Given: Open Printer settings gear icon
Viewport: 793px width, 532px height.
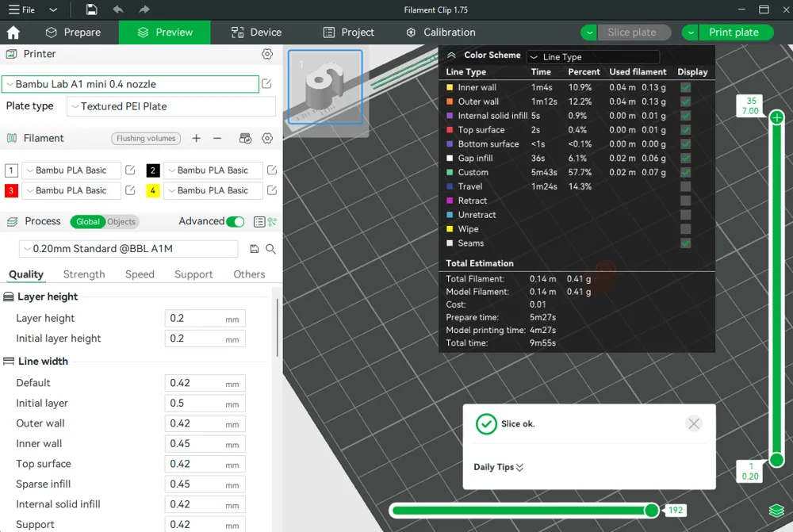Looking at the screenshot, I should click(x=267, y=54).
